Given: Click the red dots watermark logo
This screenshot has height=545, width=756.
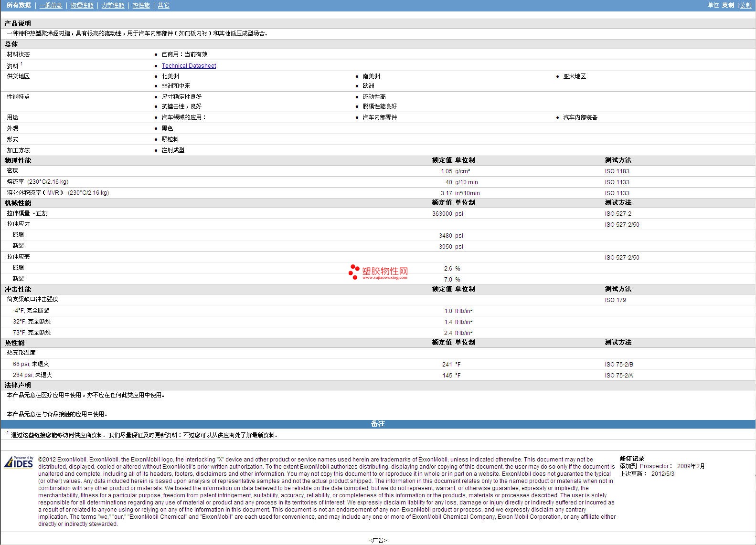Looking at the screenshot, I should 354,272.
